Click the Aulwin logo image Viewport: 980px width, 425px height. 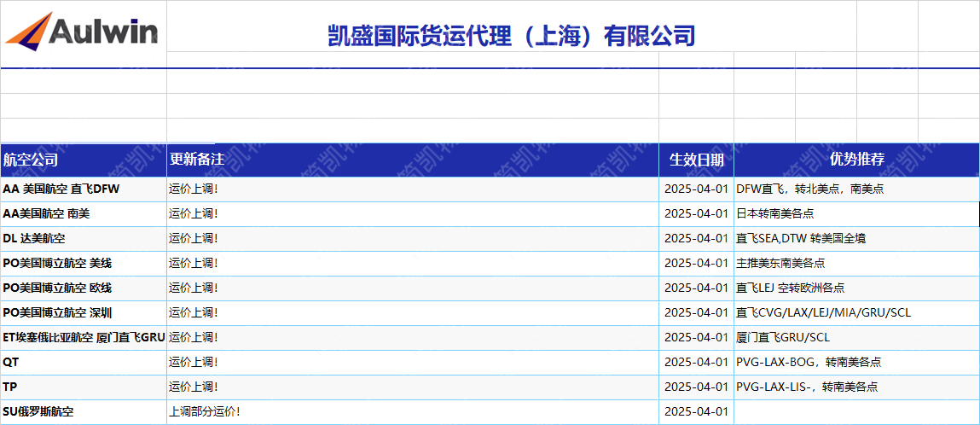82,30
